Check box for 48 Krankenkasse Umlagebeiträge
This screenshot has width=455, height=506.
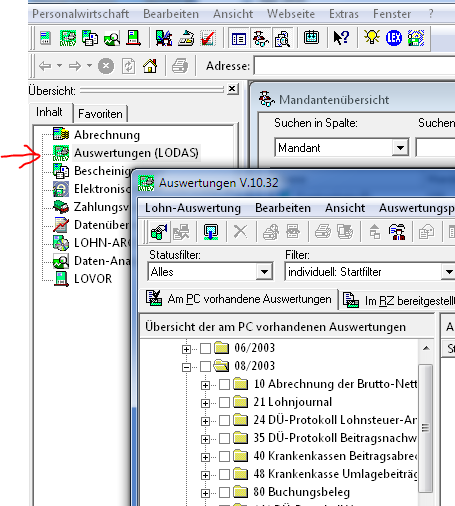pos(224,475)
